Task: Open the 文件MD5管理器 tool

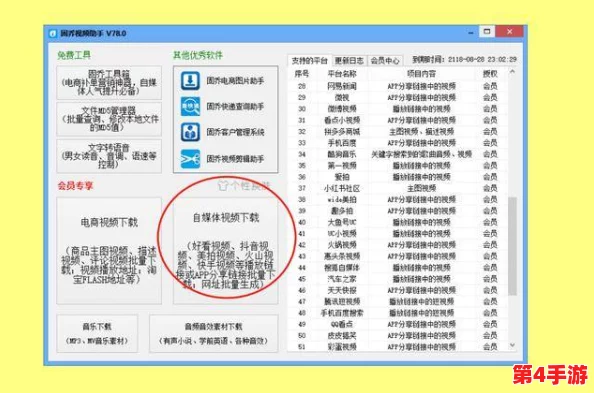Action: pos(109,119)
